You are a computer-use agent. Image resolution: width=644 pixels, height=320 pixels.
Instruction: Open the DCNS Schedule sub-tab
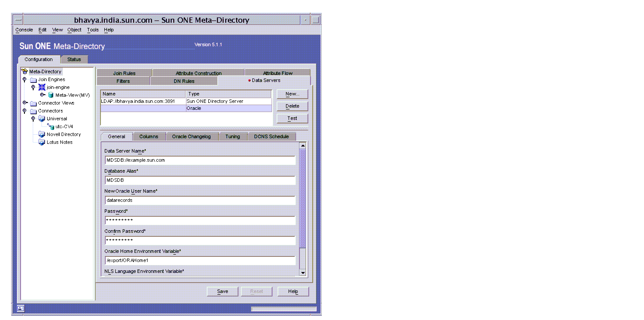point(272,136)
